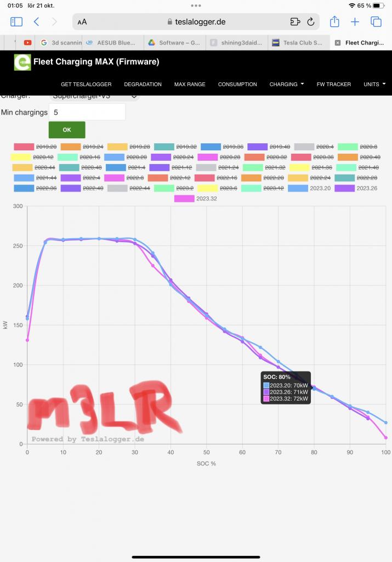The width and height of the screenshot is (392, 562).
Task: Toggle the 2023.20 legend series
Action: 309,188
